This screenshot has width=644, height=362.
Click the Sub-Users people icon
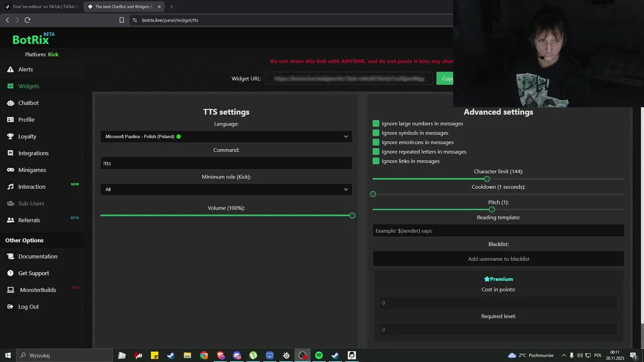[x=10, y=203]
